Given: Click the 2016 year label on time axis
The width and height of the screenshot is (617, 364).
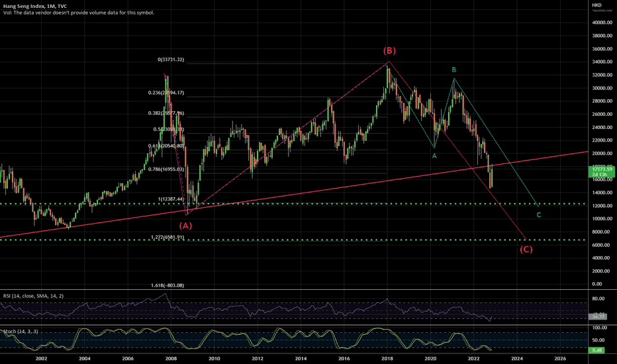Looking at the screenshot, I should [344, 359].
